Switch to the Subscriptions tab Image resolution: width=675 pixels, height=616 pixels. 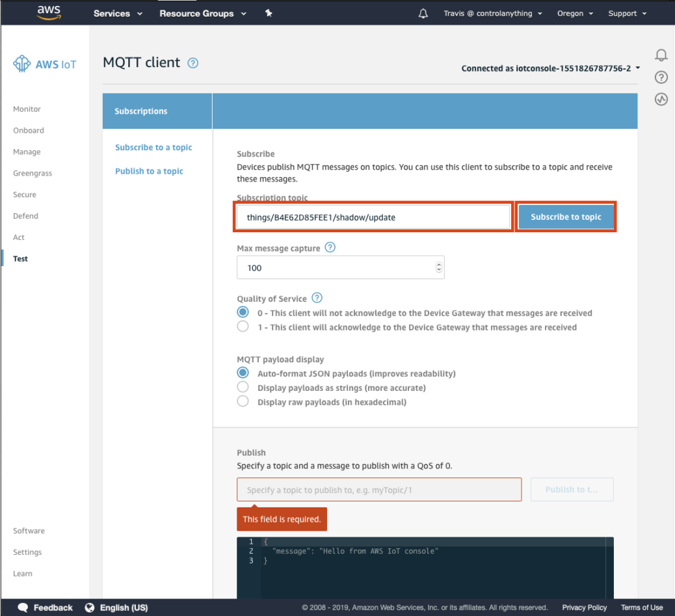tap(141, 111)
